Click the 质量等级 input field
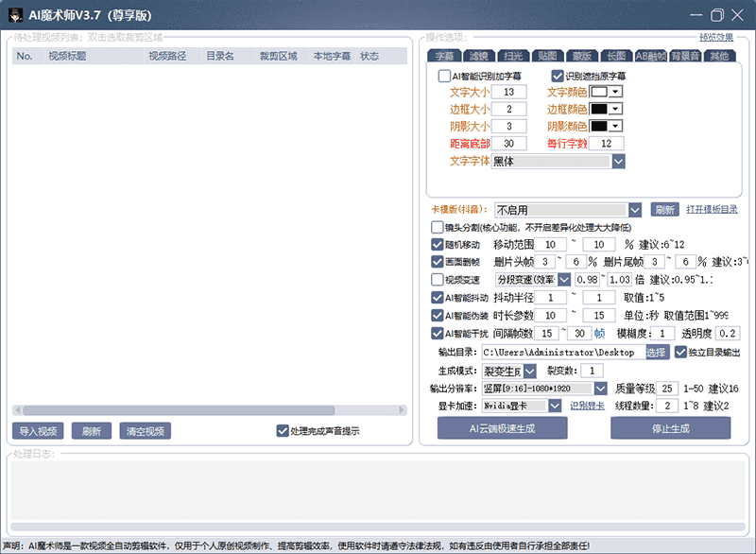 coord(667,389)
